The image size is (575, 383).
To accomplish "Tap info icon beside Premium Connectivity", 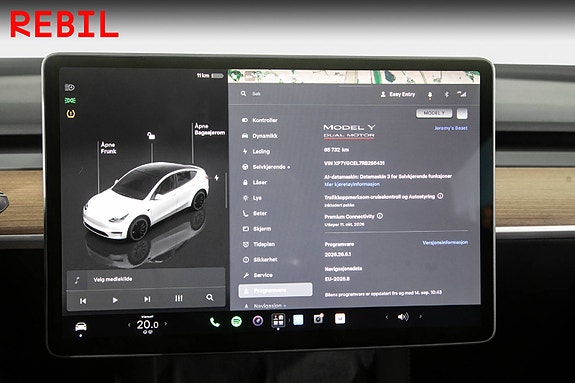I will [380, 216].
